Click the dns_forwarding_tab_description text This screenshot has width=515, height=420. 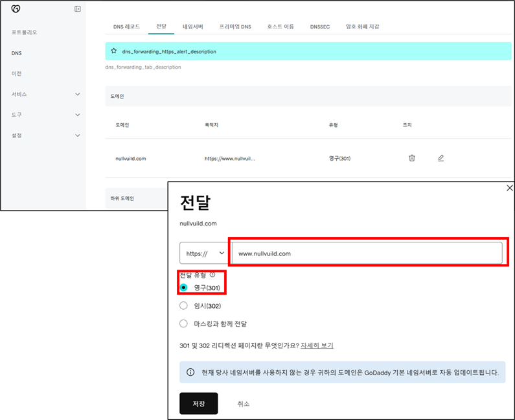click(143, 67)
